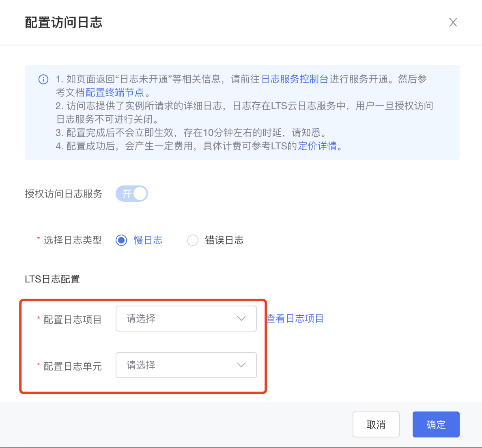Viewport: 482px width, 448px height.
Task: Open the 配置终端节点 documentation link
Action: pos(115,93)
